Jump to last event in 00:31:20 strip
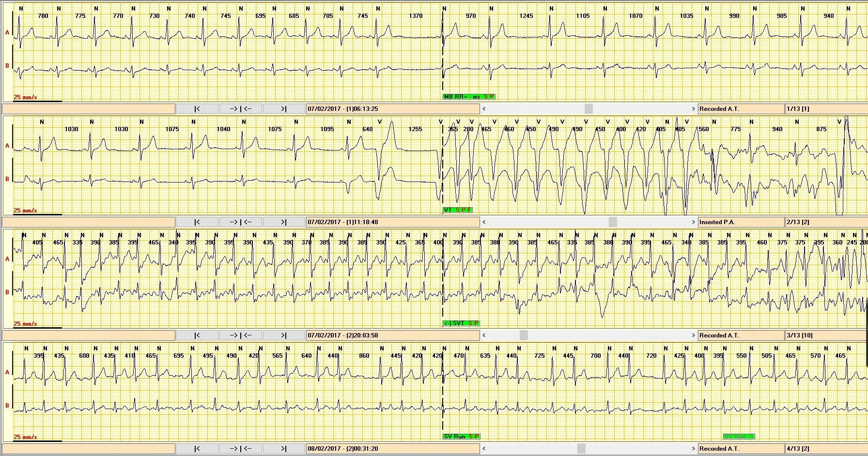 coord(283,449)
